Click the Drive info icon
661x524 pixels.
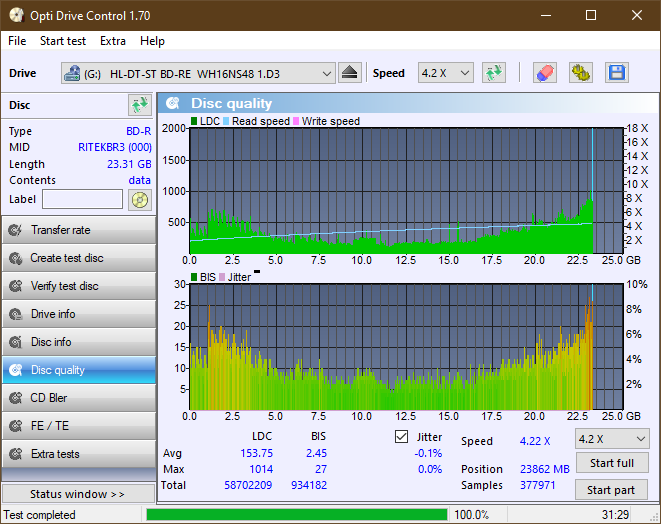click(x=16, y=314)
